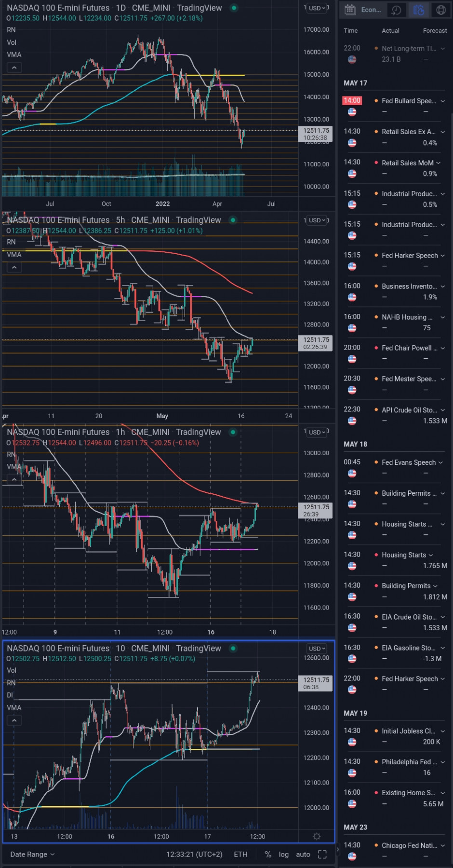Click green market status dot on 1h chart
The width and height of the screenshot is (453, 868).
233,432
